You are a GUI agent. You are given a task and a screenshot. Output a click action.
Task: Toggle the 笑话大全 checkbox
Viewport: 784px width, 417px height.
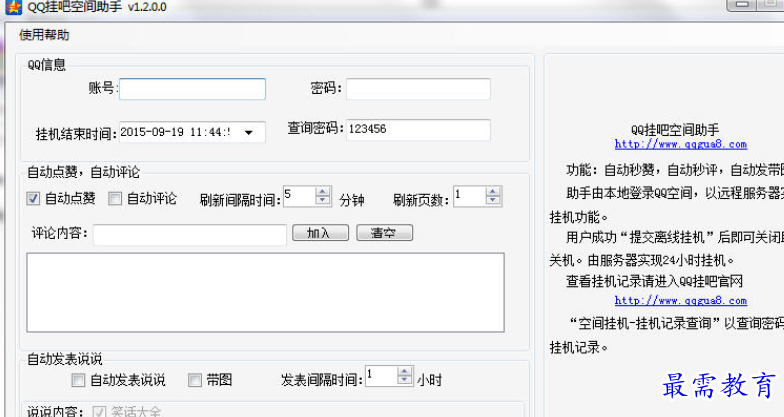click(99, 412)
